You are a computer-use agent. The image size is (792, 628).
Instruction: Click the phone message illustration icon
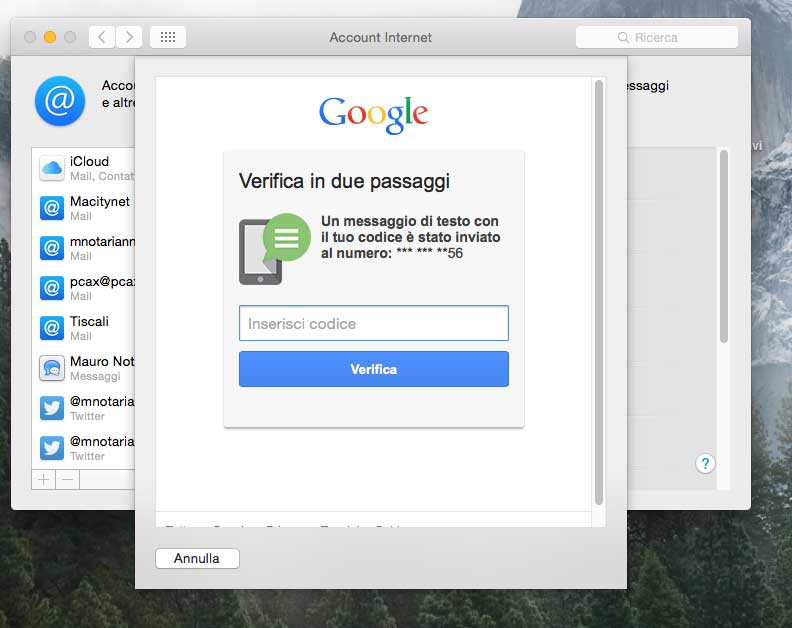coord(275,249)
